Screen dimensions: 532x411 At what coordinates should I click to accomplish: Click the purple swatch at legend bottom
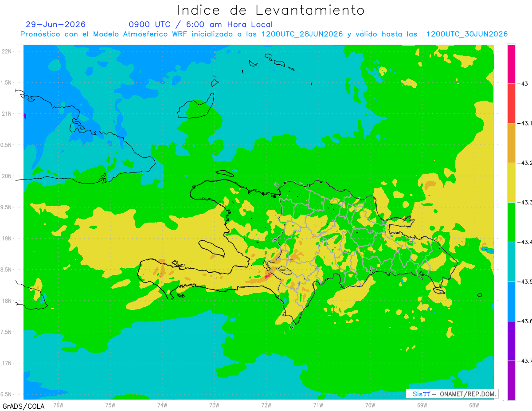511,380
